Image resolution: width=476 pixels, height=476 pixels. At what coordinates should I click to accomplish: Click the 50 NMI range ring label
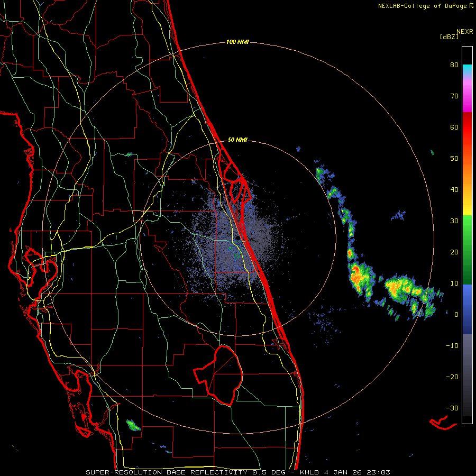point(237,140)
